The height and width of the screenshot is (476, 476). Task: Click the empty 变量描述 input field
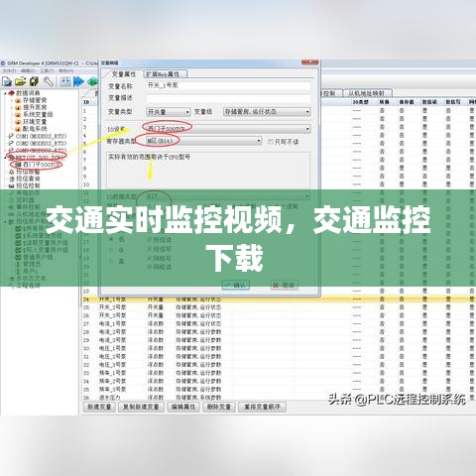pyautogui.click(x=228, y=98)
